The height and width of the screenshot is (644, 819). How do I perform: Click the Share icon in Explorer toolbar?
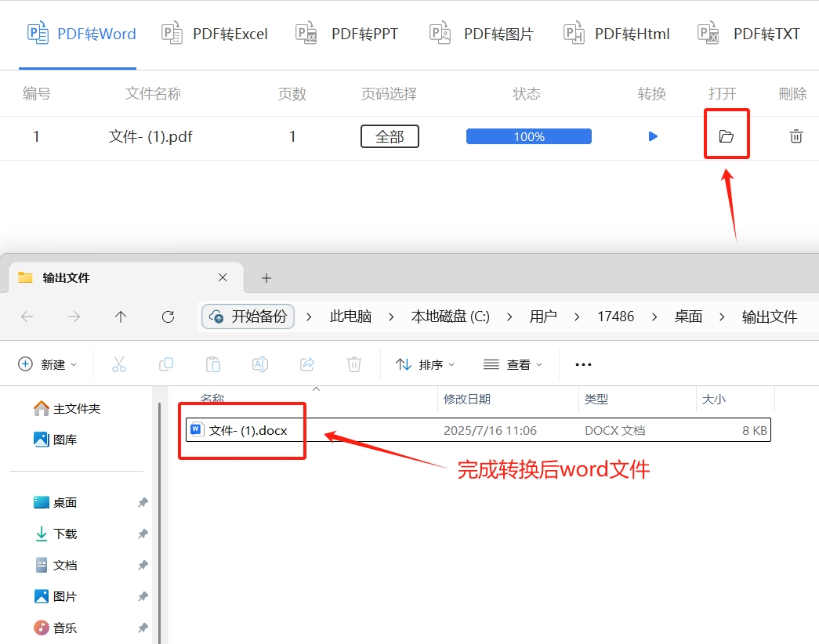click(x=306, y=364)
